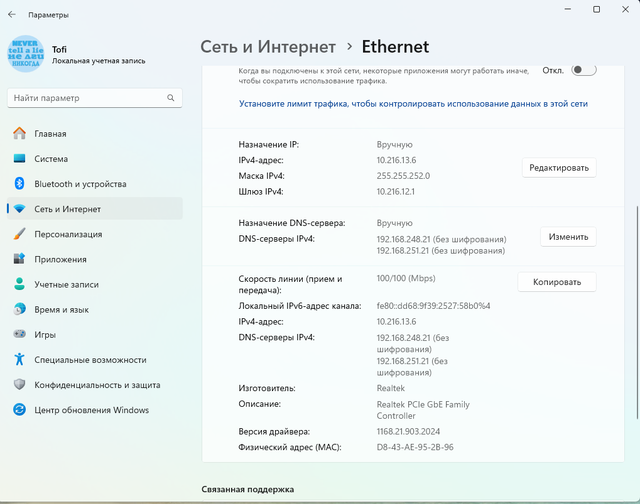The width and height of the screenshot is (640, 504).
Task: Open 'Конфиденциальность и защита' page
Action: pyautogui.click(x=95, y=385)
